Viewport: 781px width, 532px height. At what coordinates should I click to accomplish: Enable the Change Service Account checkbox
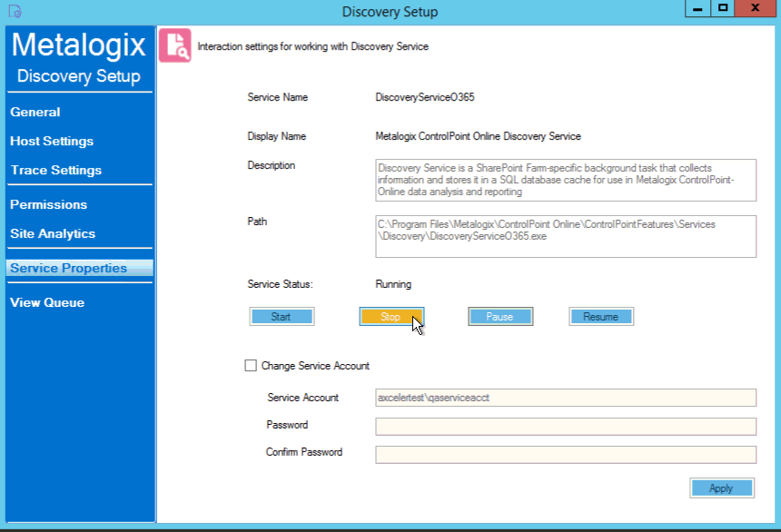tap(251, 366)
